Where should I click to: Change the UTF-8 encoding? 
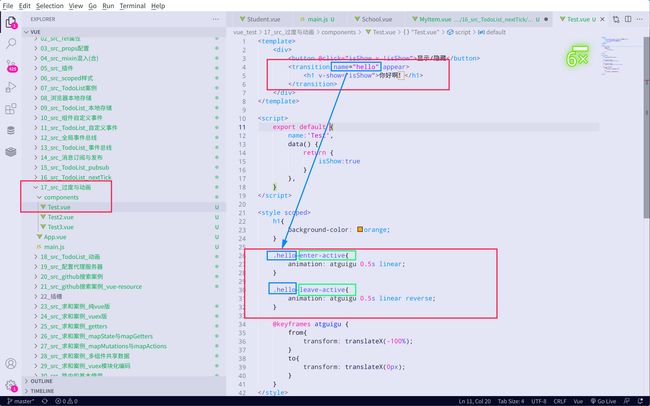click(x=539, y=401)
